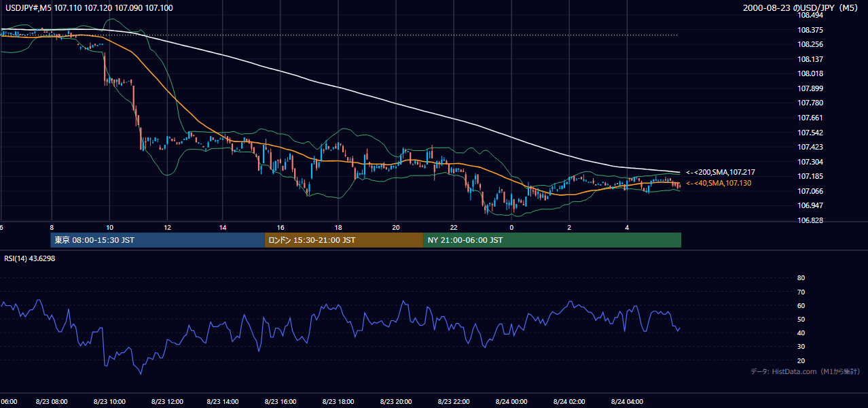Click the 8/23 10:00 time label
The image size is (868, 408).
109,402
